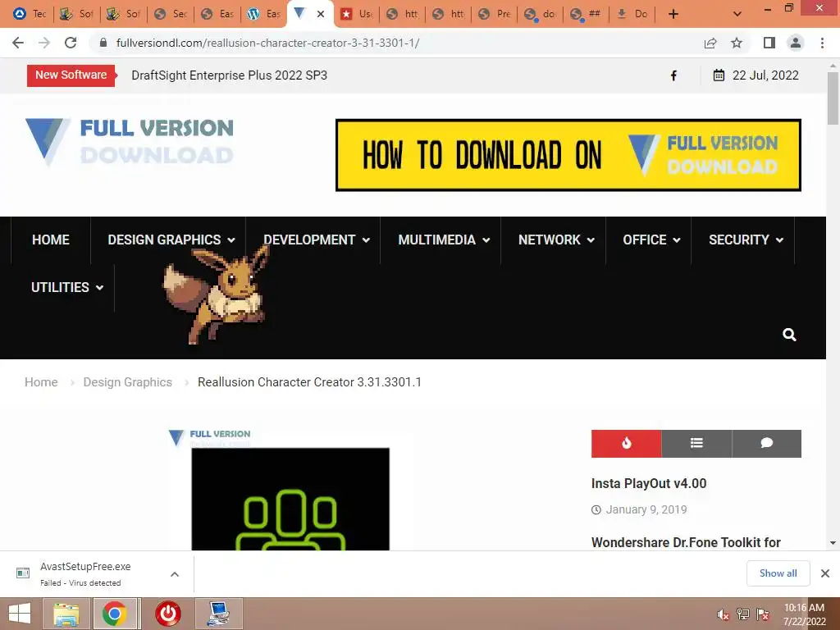
Task: Click the muted volume tray icon
Action: 723,614
